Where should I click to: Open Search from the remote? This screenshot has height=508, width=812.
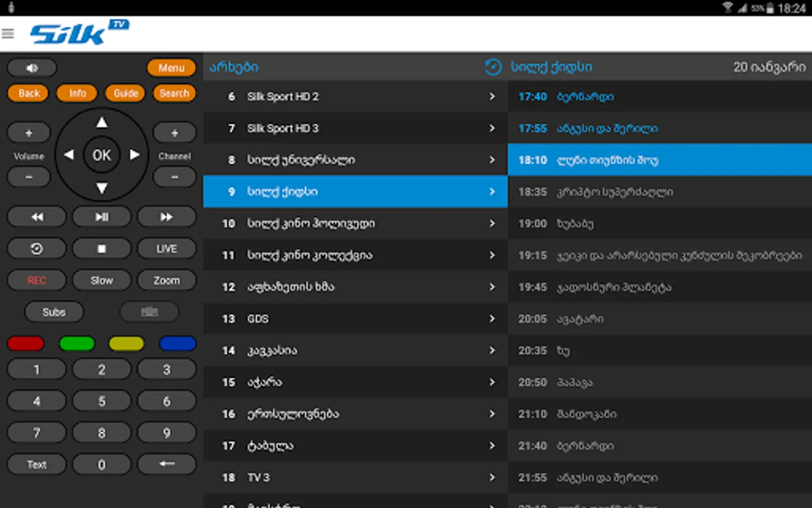coord(174,93)
